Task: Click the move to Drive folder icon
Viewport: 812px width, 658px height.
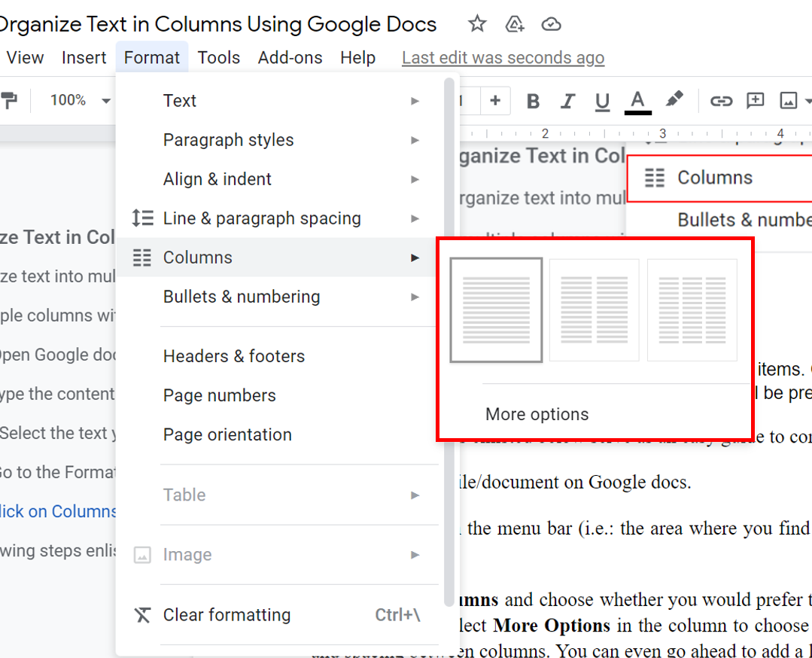Action: coord(514,24)
